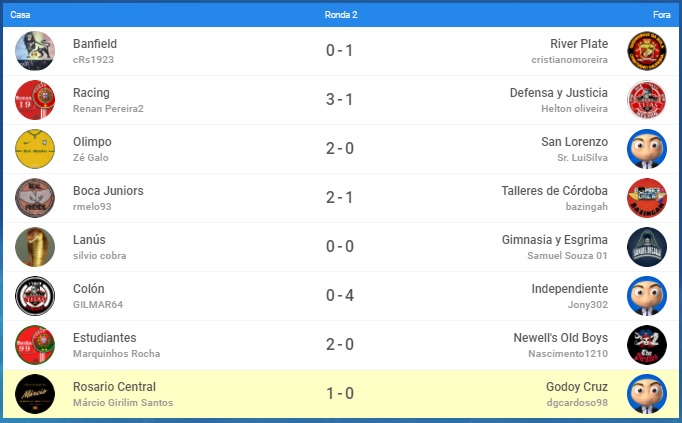Screen dimensions: 682x423
Task: Open San Lorenzo's cartoon manager avatar
Action: (x=647, y=149)
